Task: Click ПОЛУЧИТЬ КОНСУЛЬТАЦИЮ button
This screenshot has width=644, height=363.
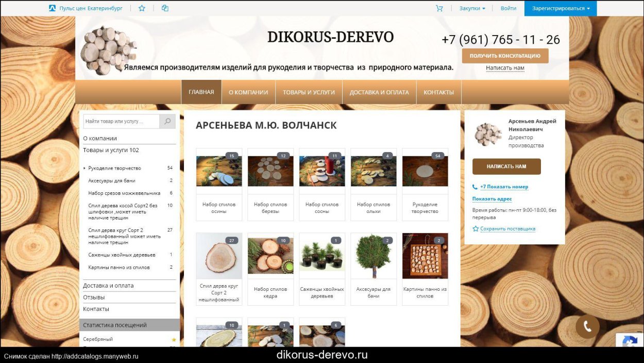Action: [505, 55]
